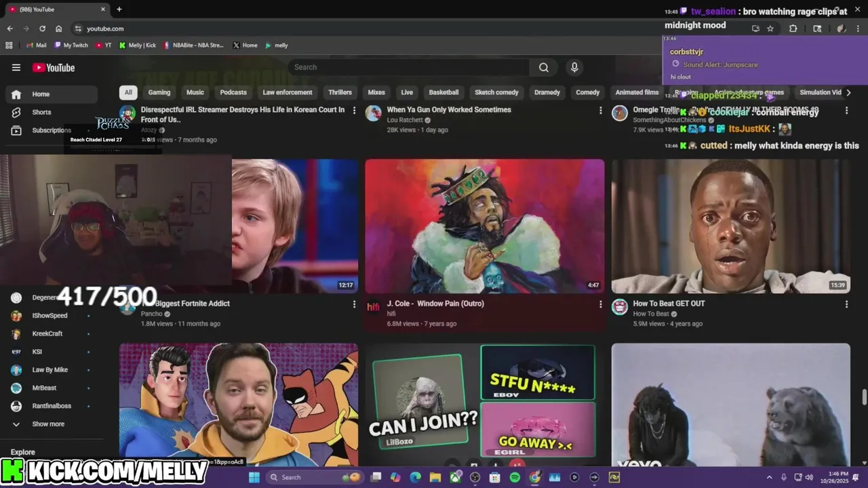Image resolution: width=868 pixels, height=488 pixels.
Task: Select the Podcasts filter chip
Action: pos(233,92)
